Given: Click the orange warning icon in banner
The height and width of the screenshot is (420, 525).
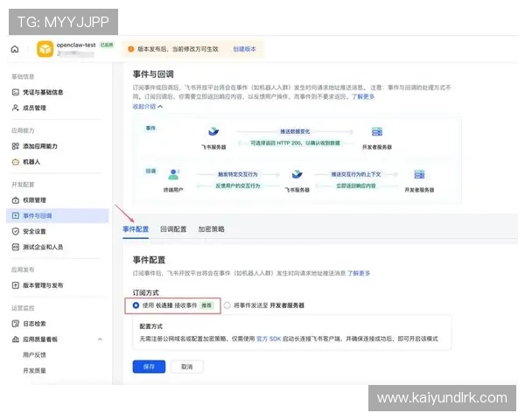Looking at the screenshot, I should 131,49.
